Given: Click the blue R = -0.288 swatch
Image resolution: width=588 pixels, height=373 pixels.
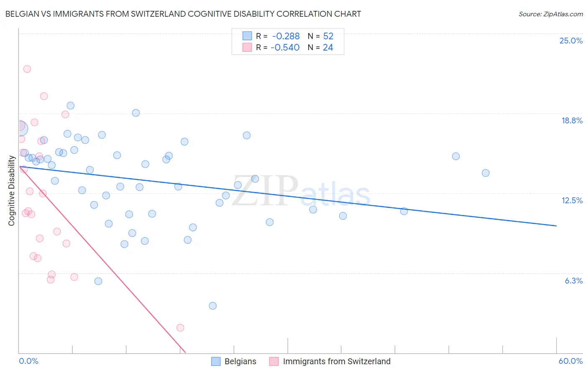Looking at the screenshot, I should pyautogui.click(x=247, y=36).
